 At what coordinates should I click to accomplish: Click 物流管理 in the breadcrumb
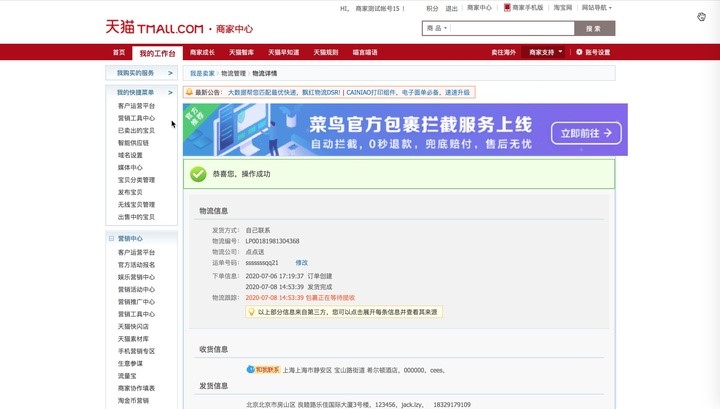click(x=233, y=73)
